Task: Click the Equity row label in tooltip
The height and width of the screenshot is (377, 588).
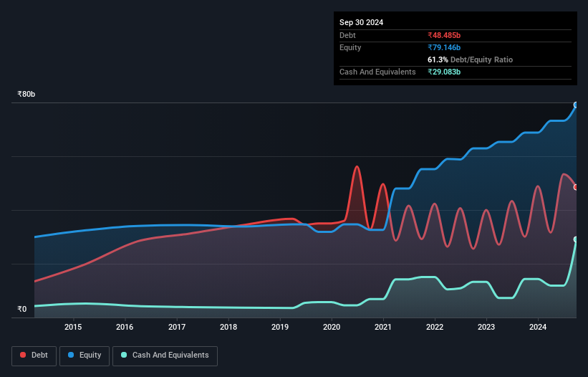Action: click(350, 47)
